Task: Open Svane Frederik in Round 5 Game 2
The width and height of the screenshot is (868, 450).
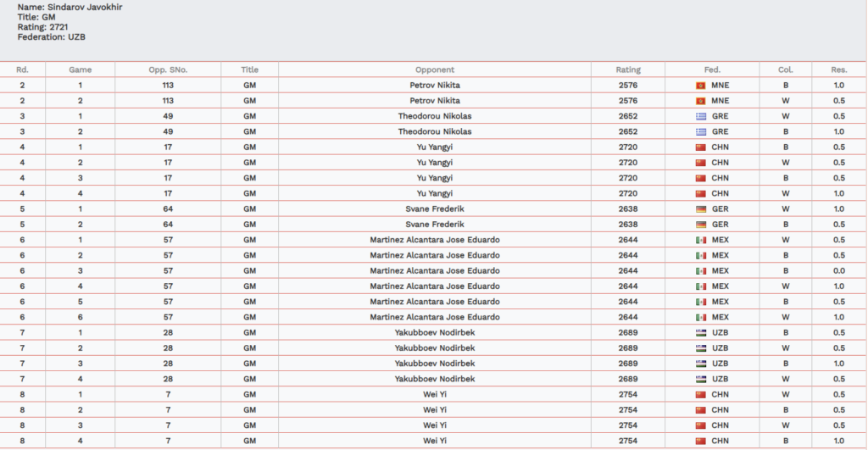Action: click(435, 225)
